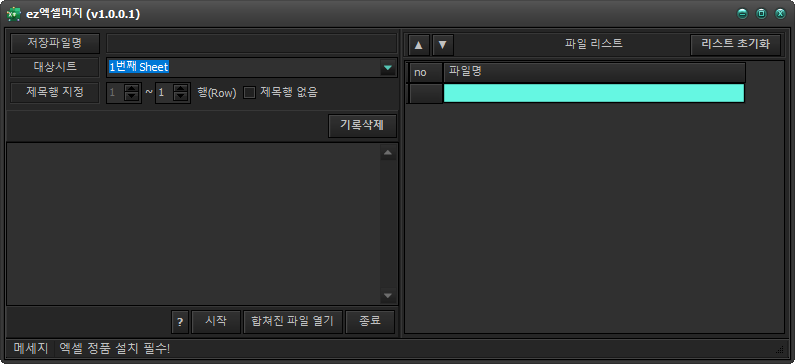Move selected file down with ▼ button
This screenshot has width=795, height=364.
coord(443,45)
